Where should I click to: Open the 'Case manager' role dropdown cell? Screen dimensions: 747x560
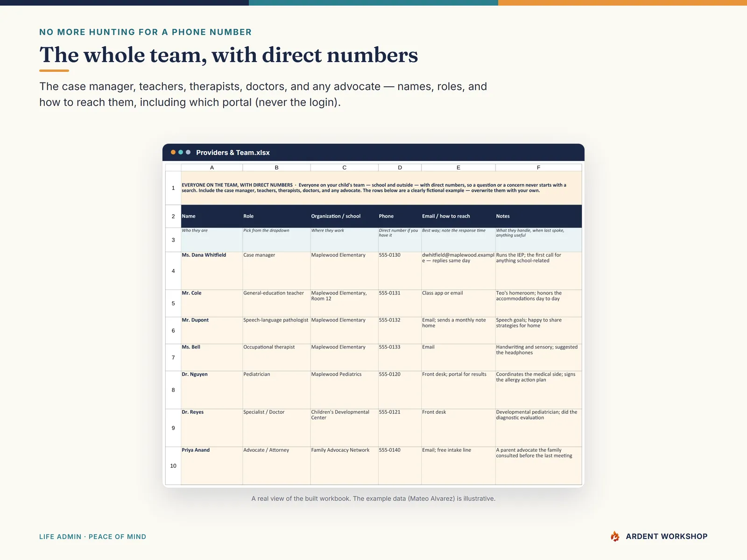[276, 271]
